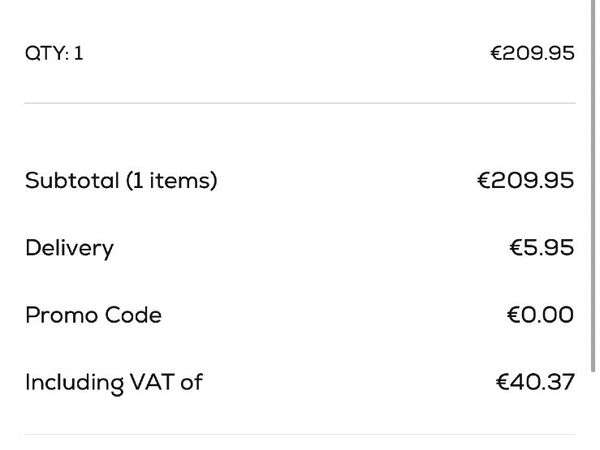Click the Promo Code amount €0.00
This screenshot has height=450, width=600.
(x=540, y=315)
